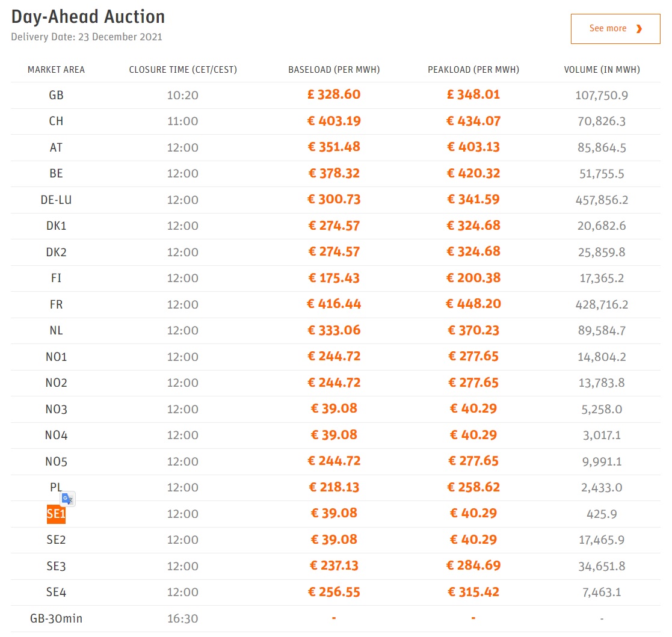Click the Baseload (per MWh) column header
Screen dimensions: 672x637
click(x=334, y=70)
